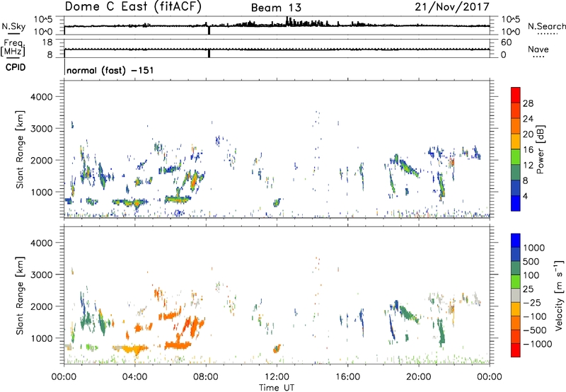Viewport: 566px width, 392px height.
Task: Pick the yellow -25 to -100 velocity colorbar segment
Action: pos(516,309)
